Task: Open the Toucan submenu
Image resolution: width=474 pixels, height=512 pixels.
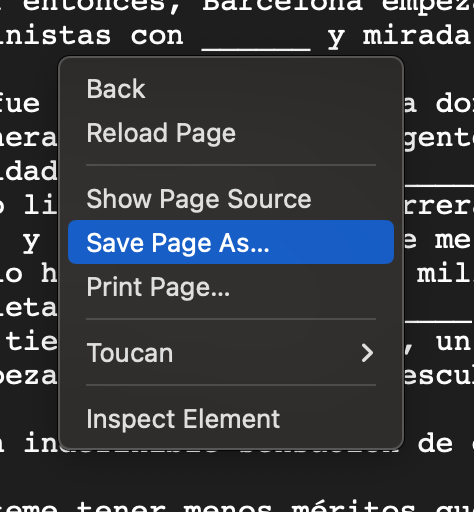Action: click(x=231, y=353)
